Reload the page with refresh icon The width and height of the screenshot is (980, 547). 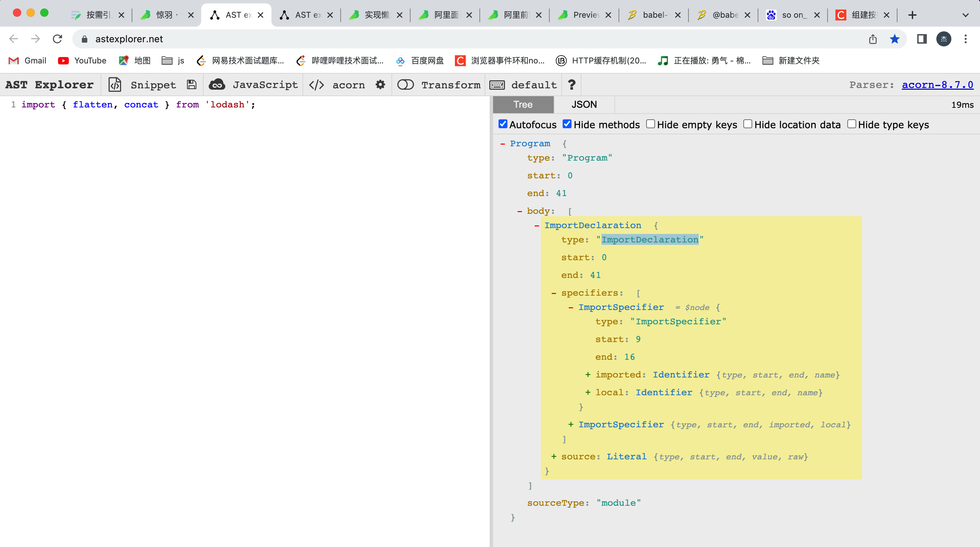[x=57, y=39]
